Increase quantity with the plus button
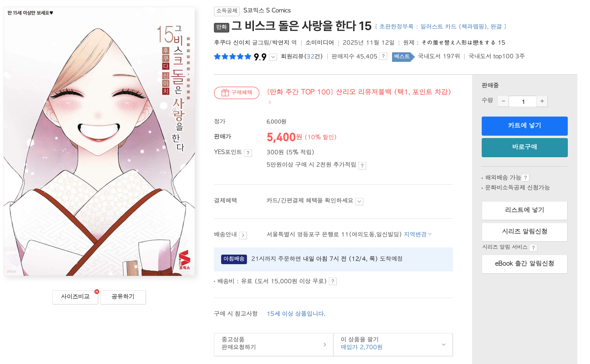 [542, 101]
